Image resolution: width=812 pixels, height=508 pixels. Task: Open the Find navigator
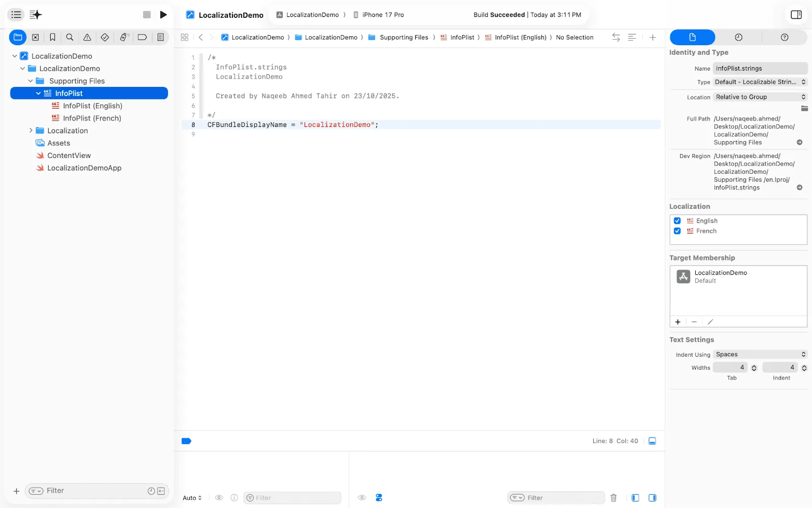pos(70,37)
